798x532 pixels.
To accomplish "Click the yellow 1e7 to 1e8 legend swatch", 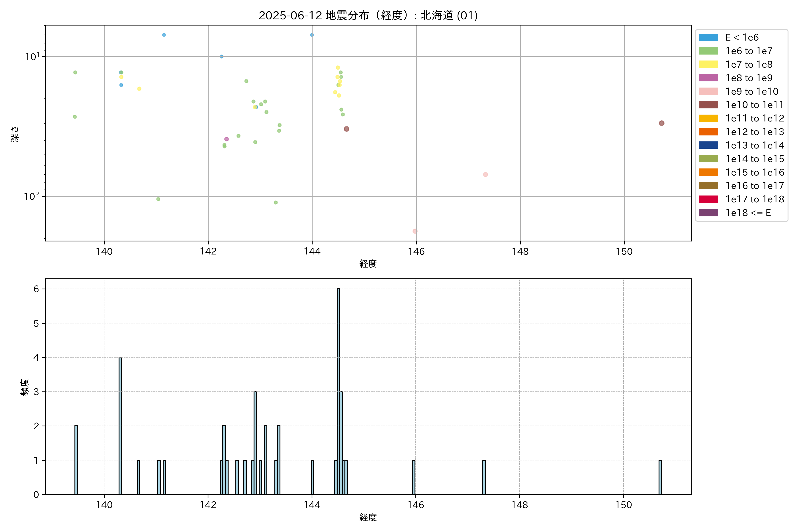I will coord(708,65).
